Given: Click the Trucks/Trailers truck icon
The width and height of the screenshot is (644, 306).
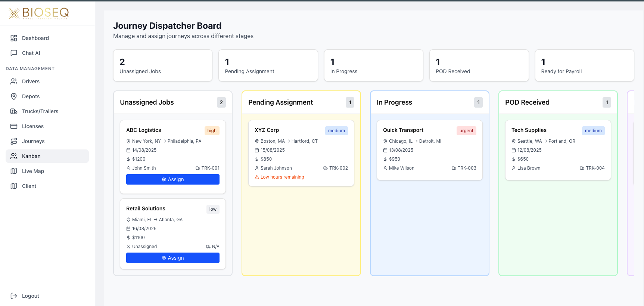Looking at the screenshot, I should coord(14,111).
